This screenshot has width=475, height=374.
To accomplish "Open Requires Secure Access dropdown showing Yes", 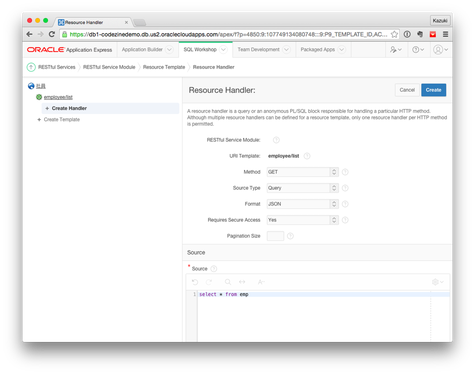I will point(303,220).
